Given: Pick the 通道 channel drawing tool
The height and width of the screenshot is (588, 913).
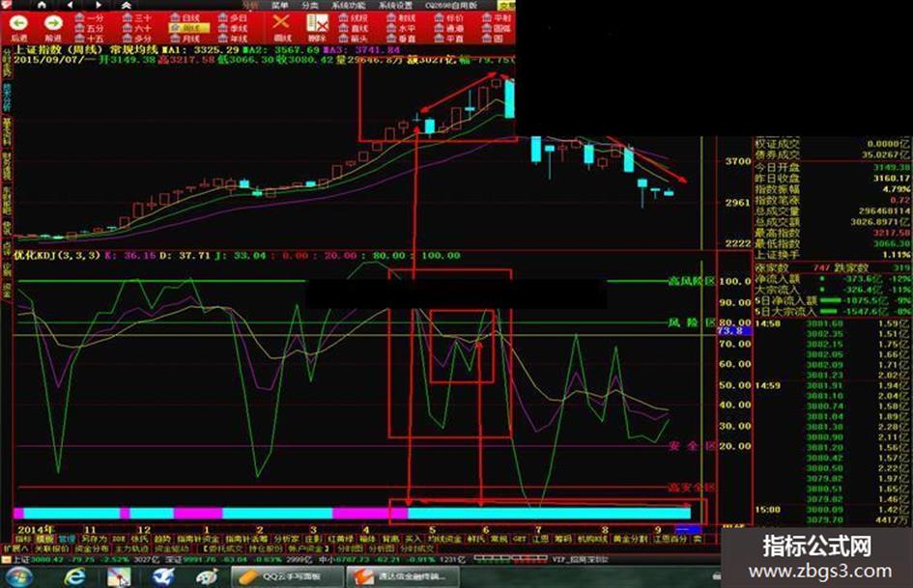Looking at the screenshot, I should point(449,28).
